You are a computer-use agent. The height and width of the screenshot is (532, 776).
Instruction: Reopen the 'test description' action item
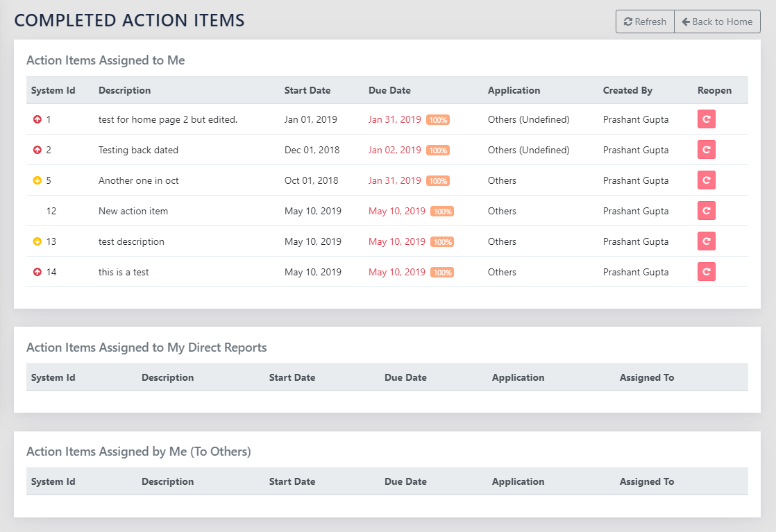(706, 241)
